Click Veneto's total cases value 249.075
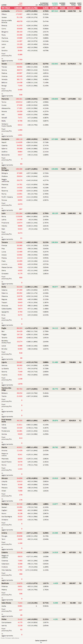Viewport: 83px width, 644px height. (19, 64)
